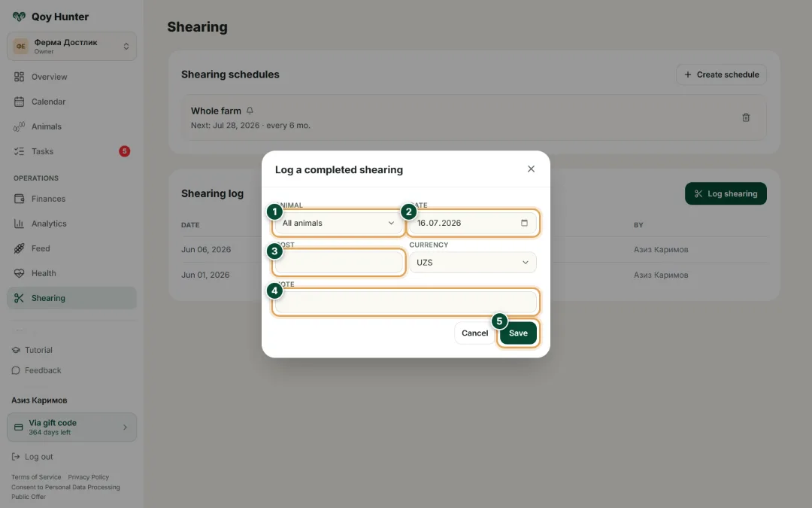The width and height of the screenshot is (812, 508).
Task: Click Cancel in the dialog
Action: [x=474, y=333]
